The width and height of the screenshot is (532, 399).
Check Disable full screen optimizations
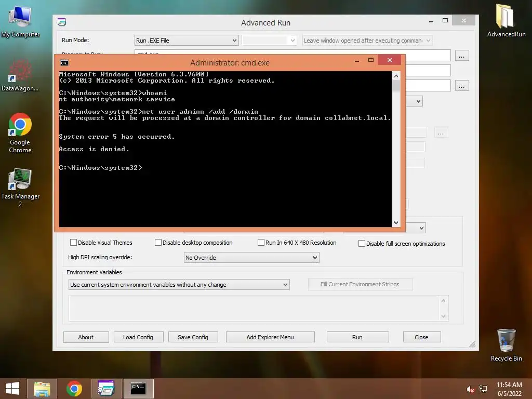pyautogui.click(x=362, y=244)
